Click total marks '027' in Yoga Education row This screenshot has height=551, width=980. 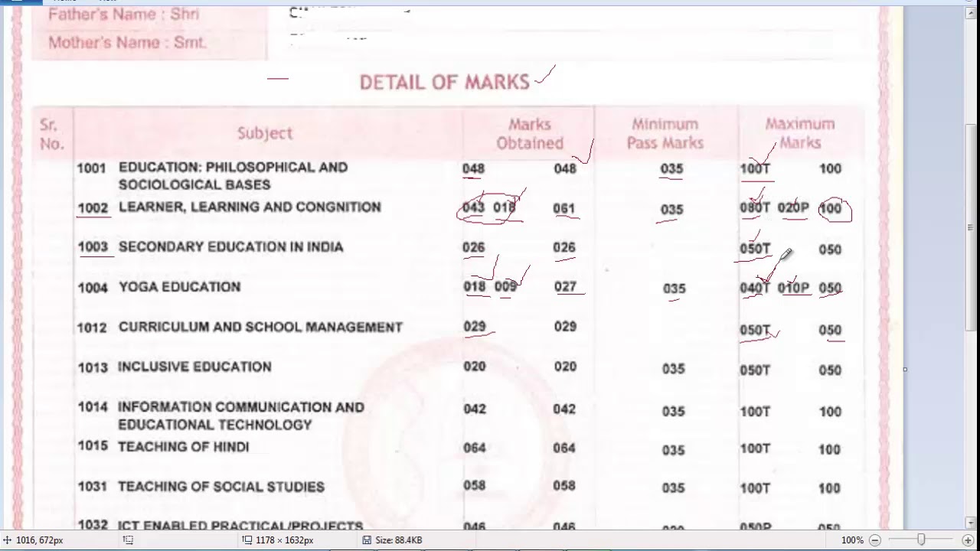(x=565, y=287)
